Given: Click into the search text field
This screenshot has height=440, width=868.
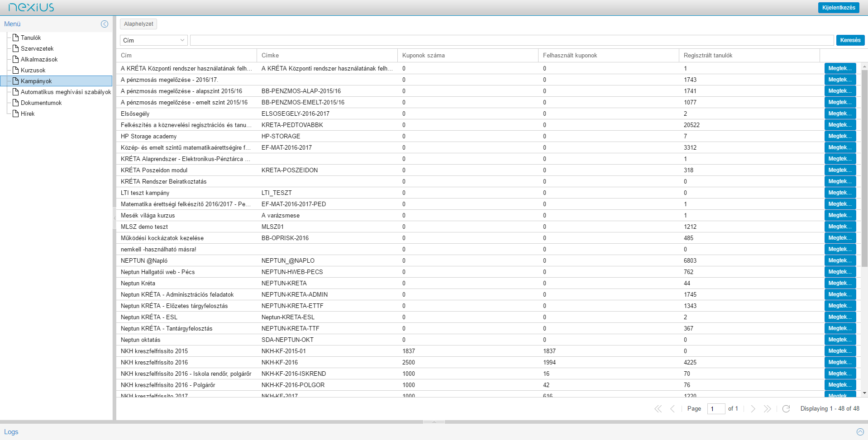Looking at the screenshot, I should [x=511, y=40].
